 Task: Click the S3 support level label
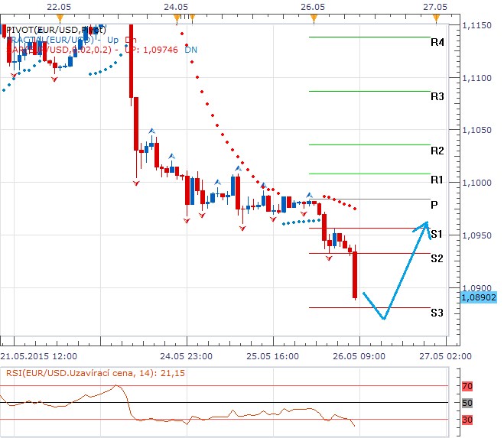437,313
